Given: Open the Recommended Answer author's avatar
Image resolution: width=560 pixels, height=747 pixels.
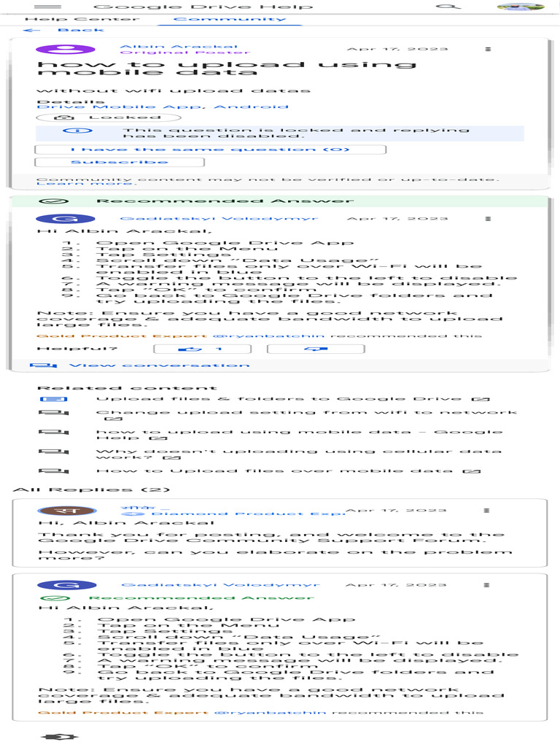Looking at the screenshot, I should pos(65,219).
